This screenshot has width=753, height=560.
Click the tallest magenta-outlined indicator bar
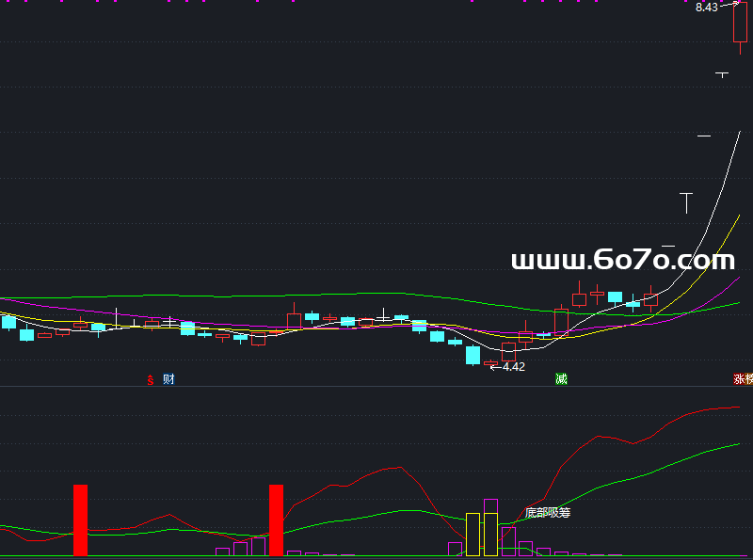tap(490, 506)
